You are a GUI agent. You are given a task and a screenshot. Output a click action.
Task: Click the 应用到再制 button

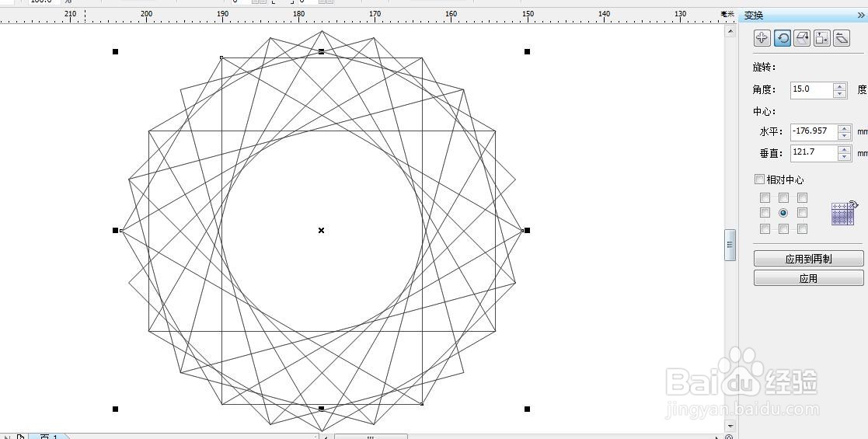pyautogui.click(x=808, y=259)
